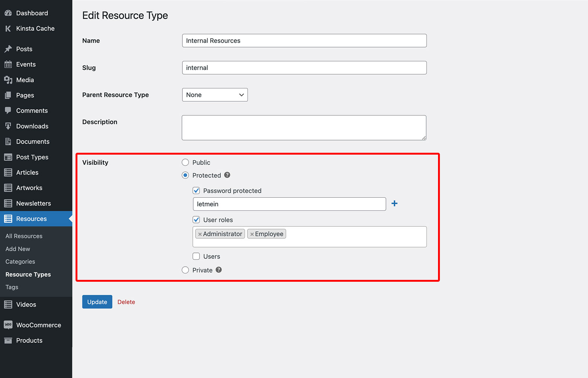
Task: Open the Protected help question mark
Action: pos(227,175)
